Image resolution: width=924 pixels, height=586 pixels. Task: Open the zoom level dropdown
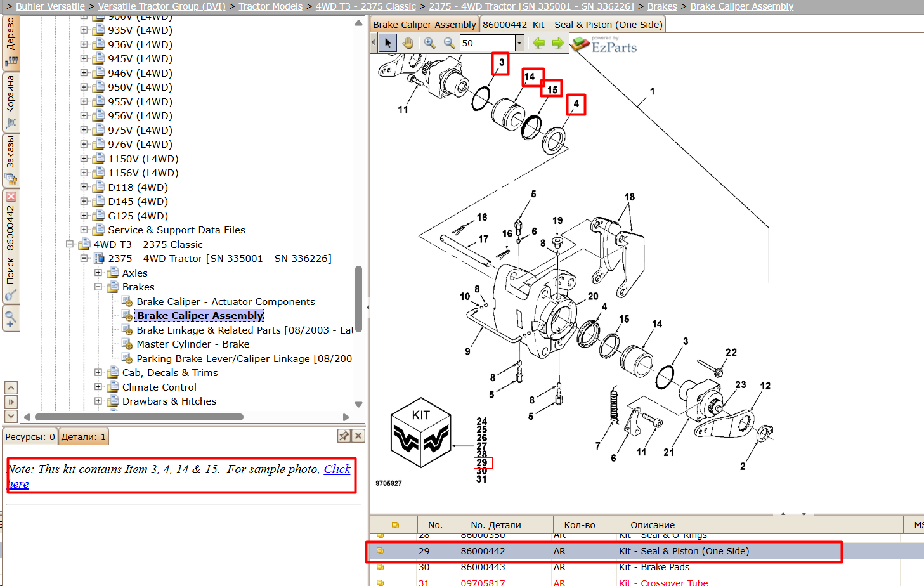pos(519,42)
